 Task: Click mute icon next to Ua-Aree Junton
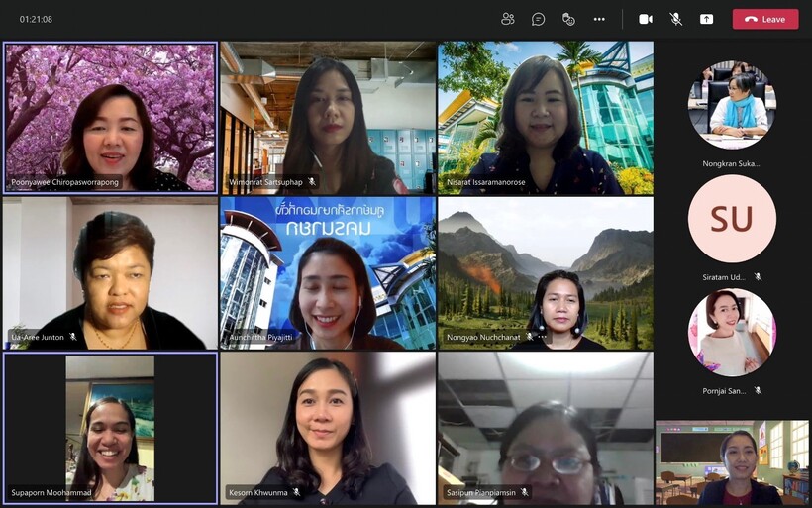pos(72,337)
